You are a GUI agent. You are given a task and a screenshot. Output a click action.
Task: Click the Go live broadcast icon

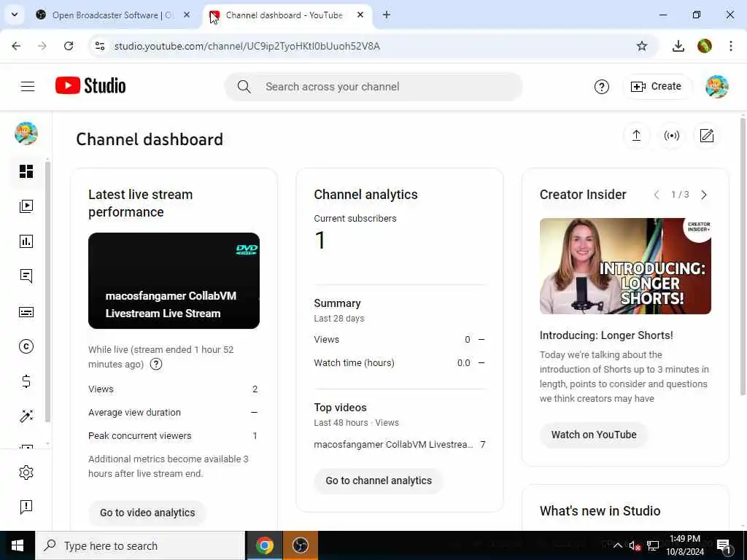(x=671, y=136)
